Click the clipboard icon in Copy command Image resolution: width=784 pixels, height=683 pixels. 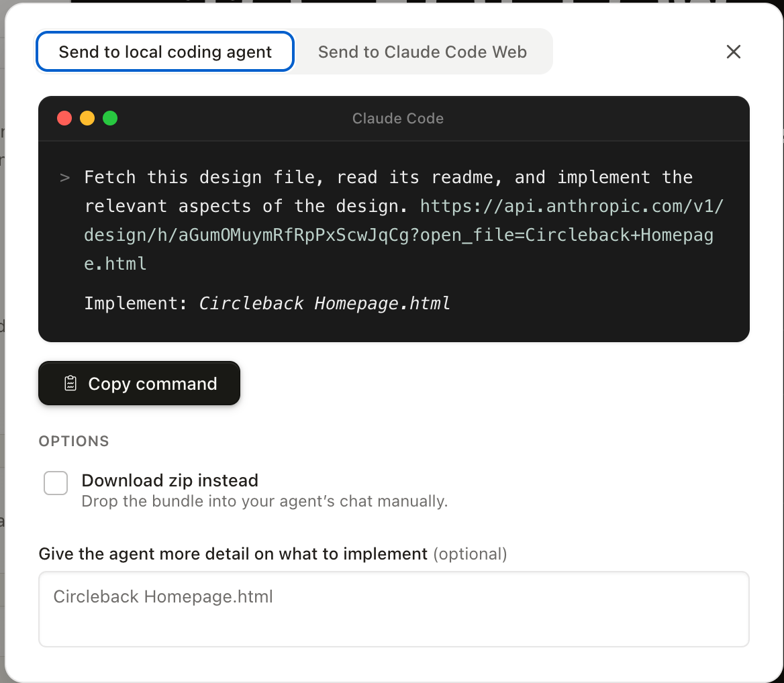(x=70, y=383)
